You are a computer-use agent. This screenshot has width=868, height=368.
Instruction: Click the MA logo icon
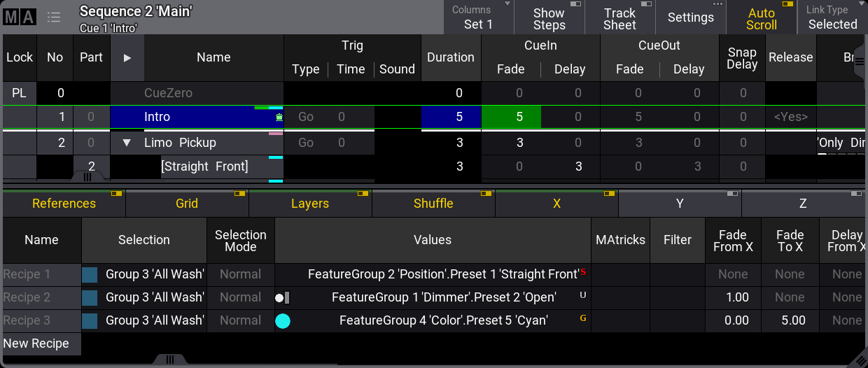pos(19,17)
